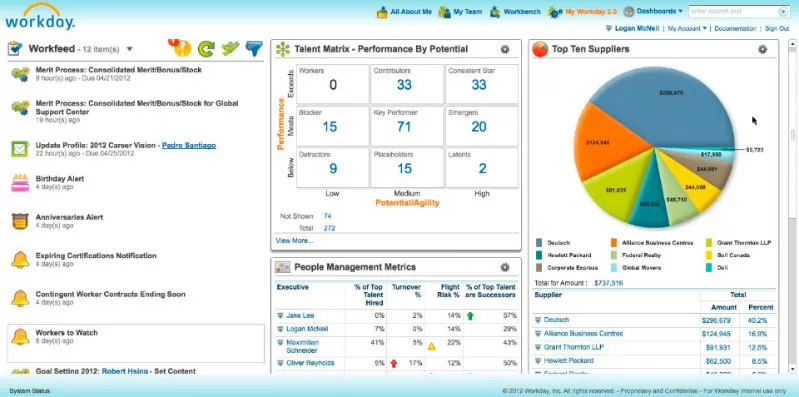Click the My Workday 2.0 icon
This screenshot has width=799, height=397.
(555, 12)
